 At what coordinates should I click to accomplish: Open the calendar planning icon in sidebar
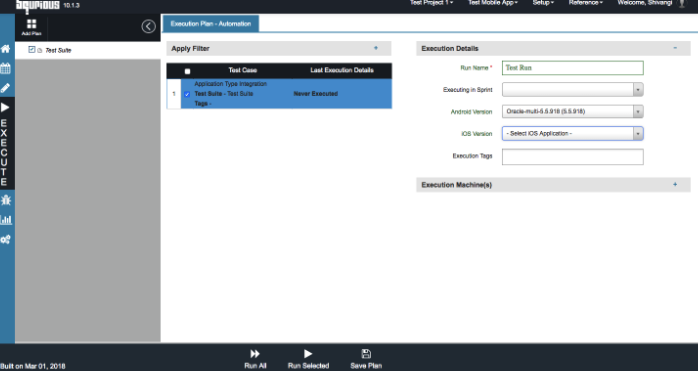[x=5, y=69]
